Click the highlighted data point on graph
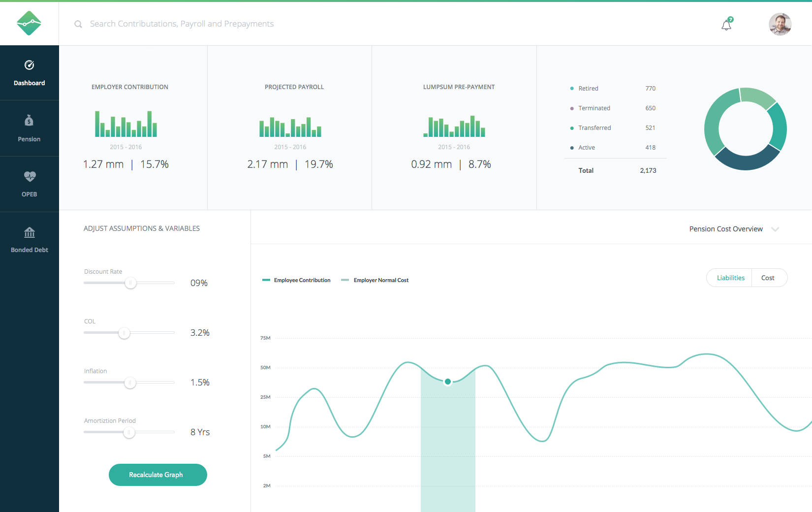Image resolution: width=812 pixels, height=512 pixels. coord(448,382)
